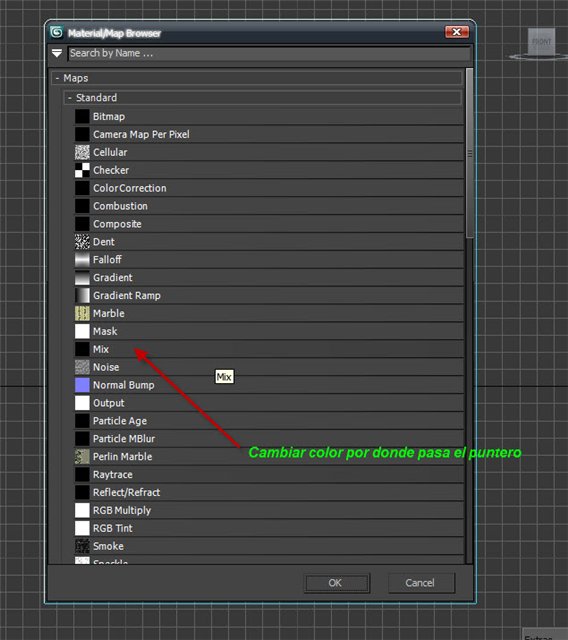Click the Smoke map preview icon
Screen dimensions: 568x640
coord(82,546)
